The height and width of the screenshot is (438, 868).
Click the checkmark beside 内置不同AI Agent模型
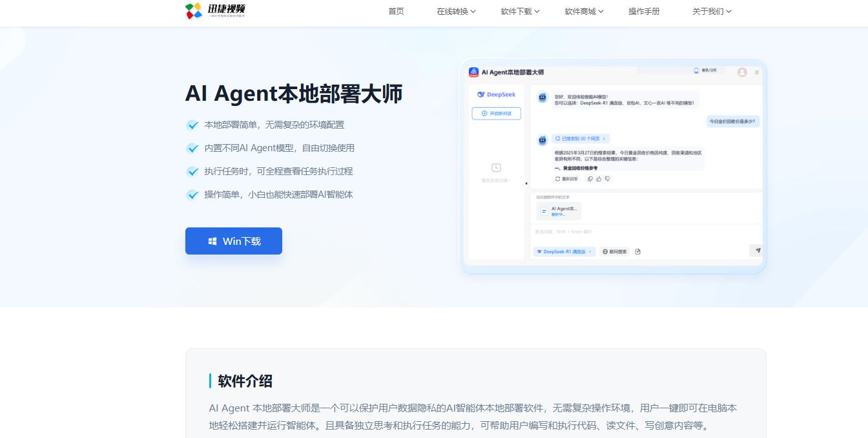pos(192,149)
